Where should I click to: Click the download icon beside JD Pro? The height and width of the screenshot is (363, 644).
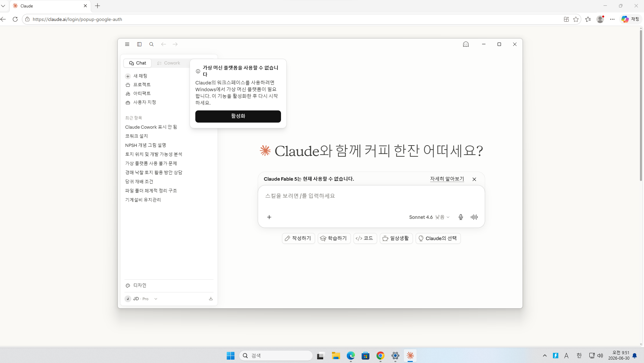point(211,299)
